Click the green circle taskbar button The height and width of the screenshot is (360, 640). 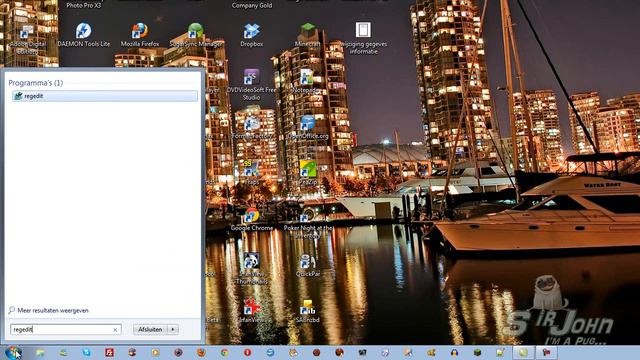523,353
